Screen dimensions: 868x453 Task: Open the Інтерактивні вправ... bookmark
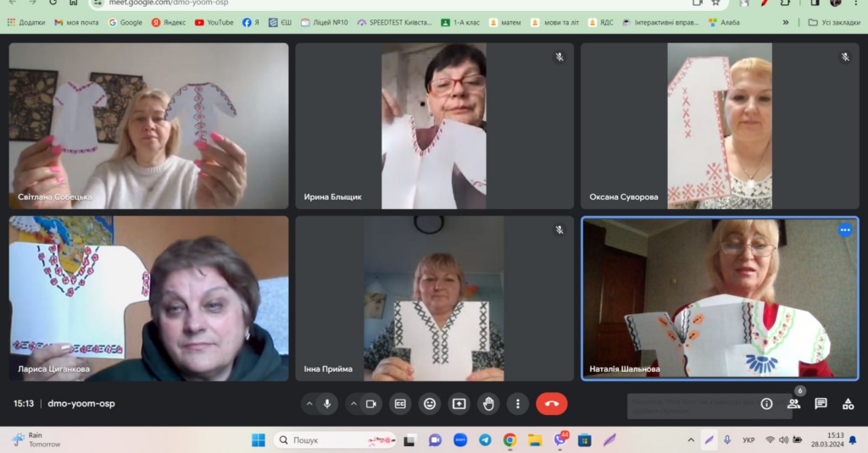coord(660,23)
